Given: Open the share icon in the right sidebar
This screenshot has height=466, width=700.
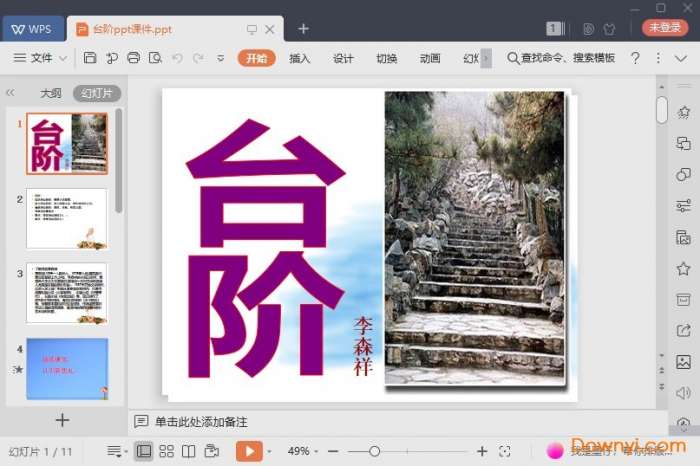Looking at the screenshot, I should [x=683, y=331].
